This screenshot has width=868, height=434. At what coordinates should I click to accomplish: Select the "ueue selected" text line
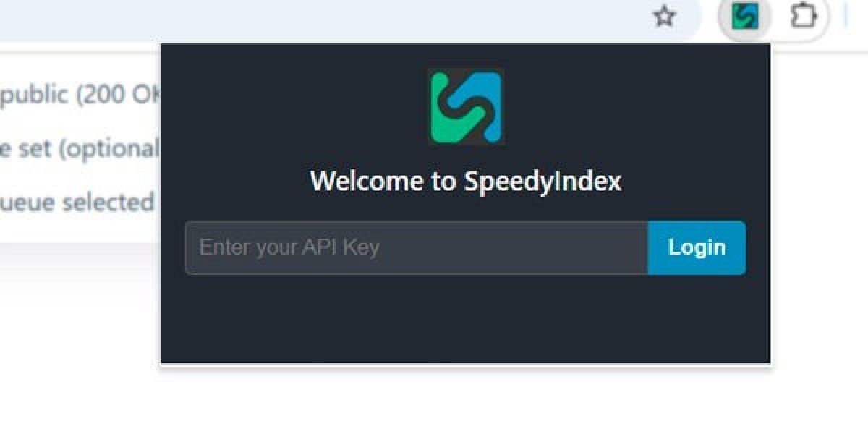(x=77, y=202)
